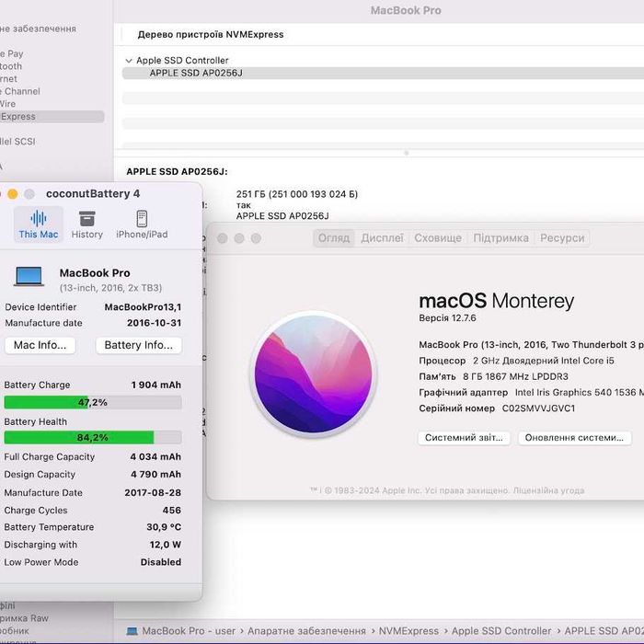Select the llel SCSI sidebar item
Viewport: 644px width, 644px height.
point(18,142)
